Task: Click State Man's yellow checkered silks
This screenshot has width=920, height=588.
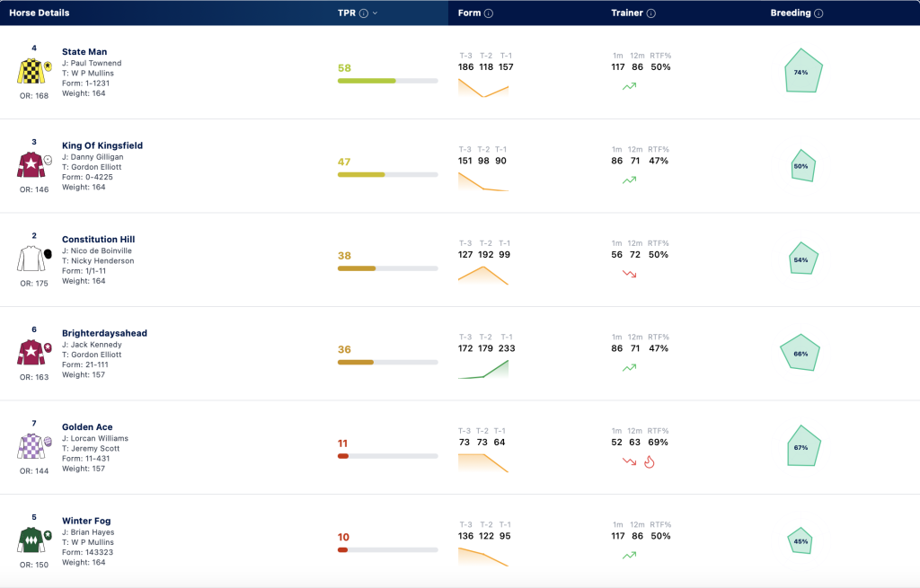Action: pos(31,71)
